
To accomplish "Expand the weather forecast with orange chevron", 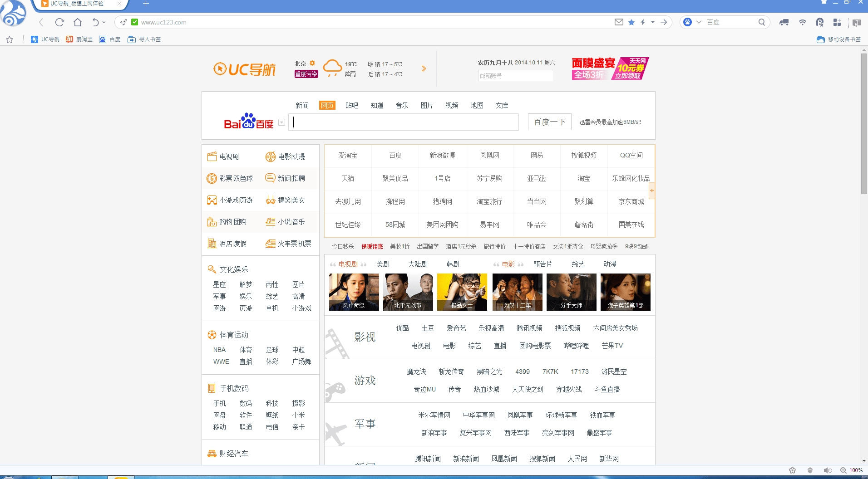I will (x=424, y=68).
